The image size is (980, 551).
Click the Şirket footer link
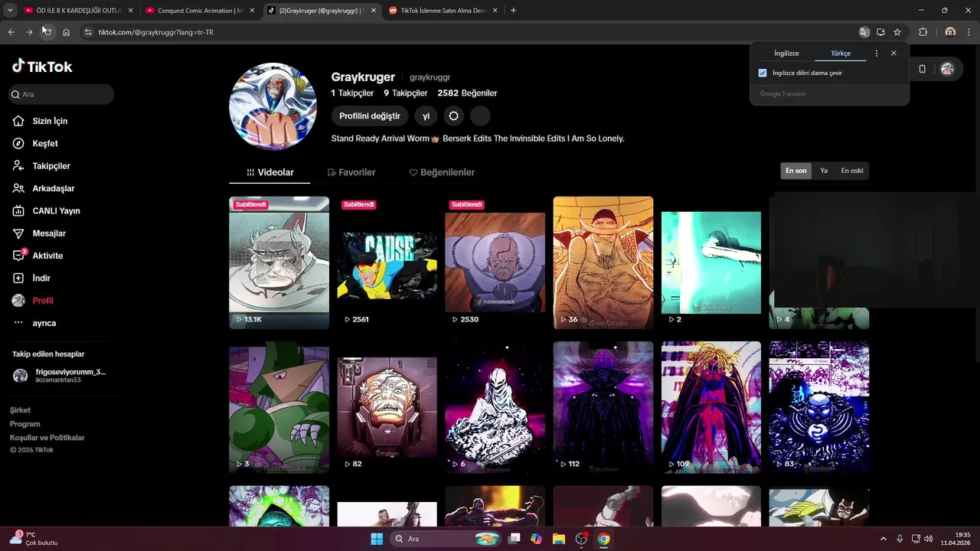[20, 410]
